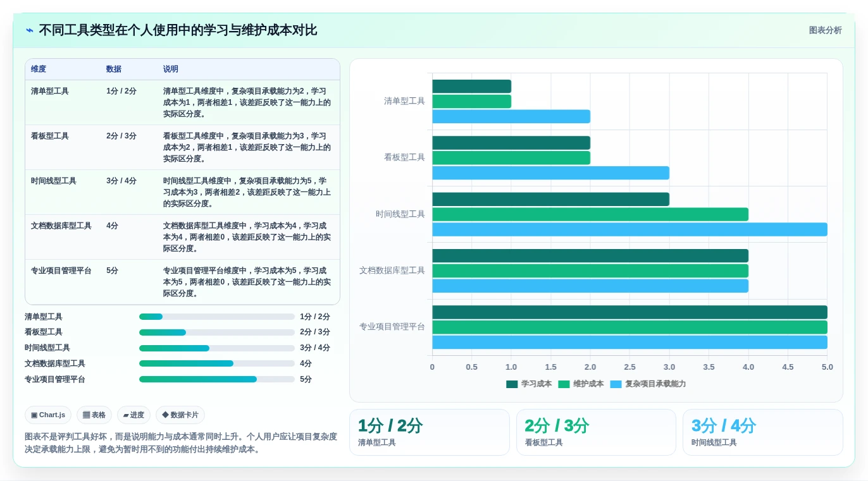Image resolution: width=868 pixels, height=481 pixels.
Task: Click the 1分 / 2分 table cell
Action: click(121, 91)
